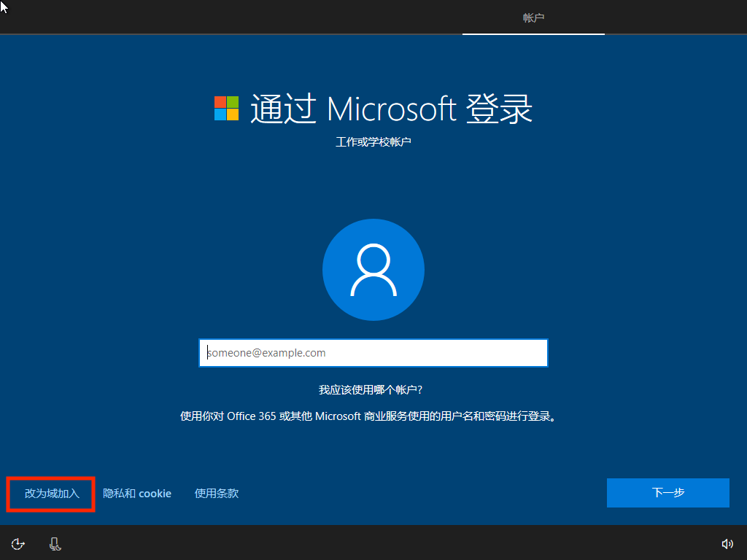Click the Office 365 sign-in description text

[368, 416]
